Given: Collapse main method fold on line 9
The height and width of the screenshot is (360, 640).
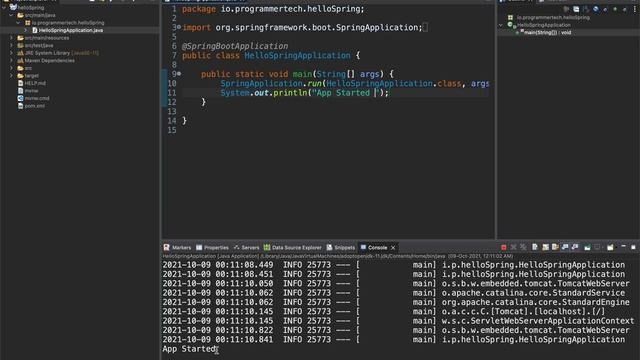Looking at the screenshot, I should 179,73.
